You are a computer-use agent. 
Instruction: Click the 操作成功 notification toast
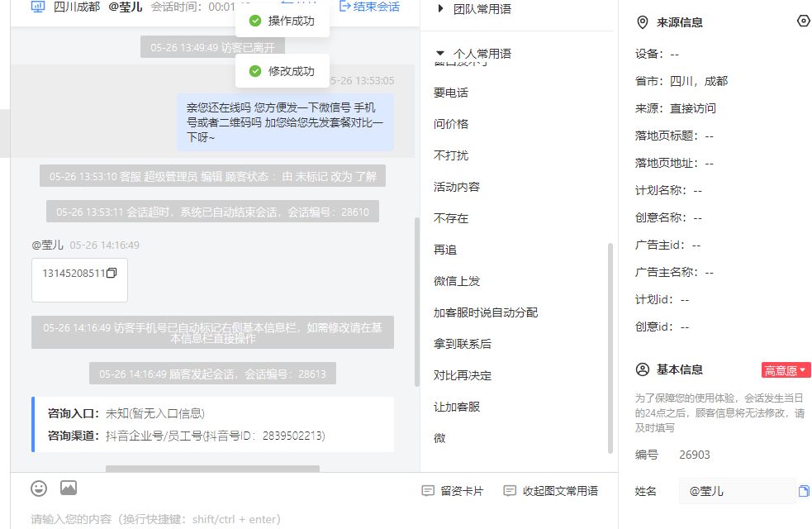coord(283,21)
